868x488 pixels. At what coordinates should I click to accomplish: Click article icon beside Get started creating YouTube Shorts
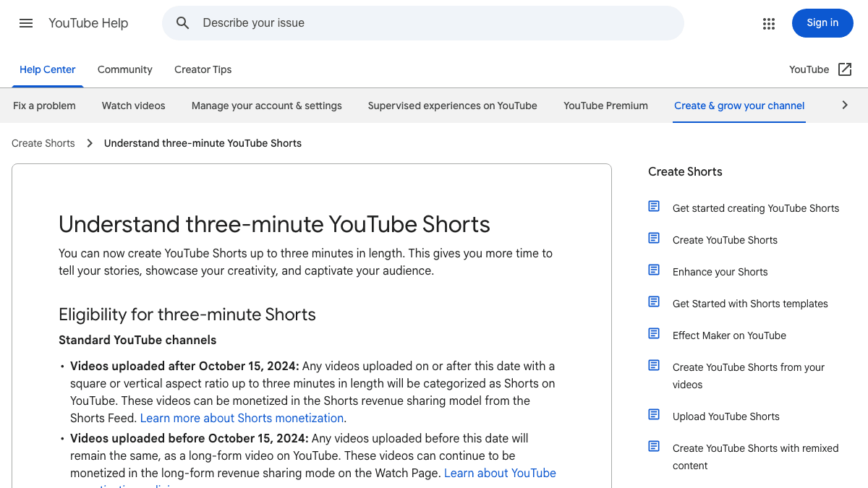(x=654, y=207)
